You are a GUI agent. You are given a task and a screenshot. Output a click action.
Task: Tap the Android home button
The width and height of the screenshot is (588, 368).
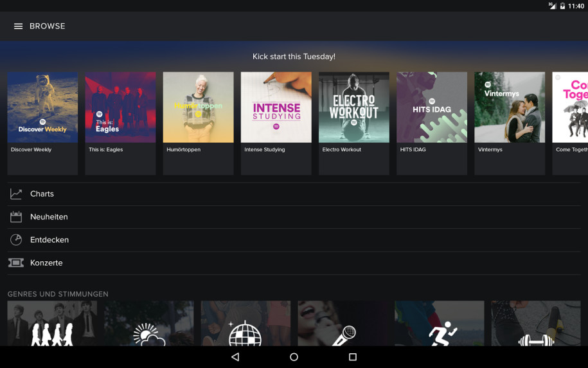294,356
